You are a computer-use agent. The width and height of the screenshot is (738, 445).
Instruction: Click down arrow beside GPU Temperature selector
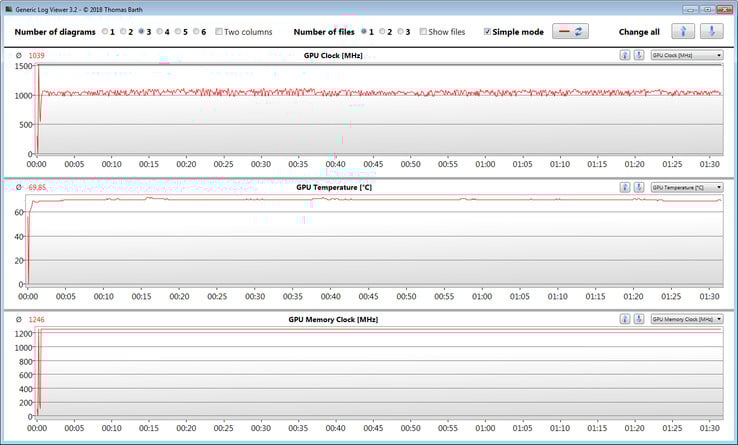(639, 187)
